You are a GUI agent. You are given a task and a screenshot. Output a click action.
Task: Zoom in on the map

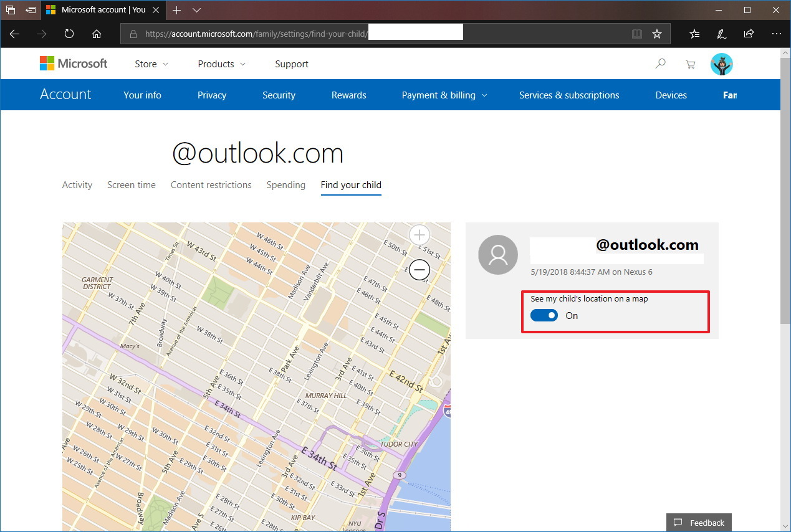click(419, 235)
